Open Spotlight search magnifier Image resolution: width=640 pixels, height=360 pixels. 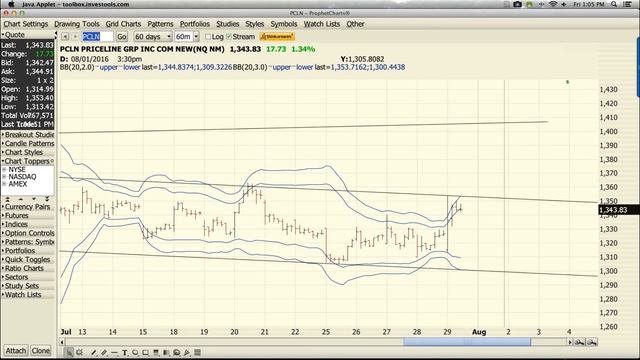tap(614, 4)
